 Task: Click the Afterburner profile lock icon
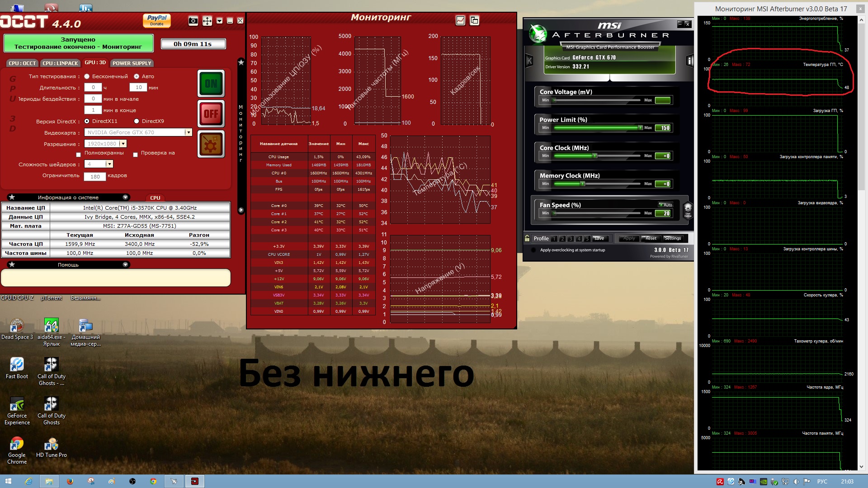pos(527,238)
